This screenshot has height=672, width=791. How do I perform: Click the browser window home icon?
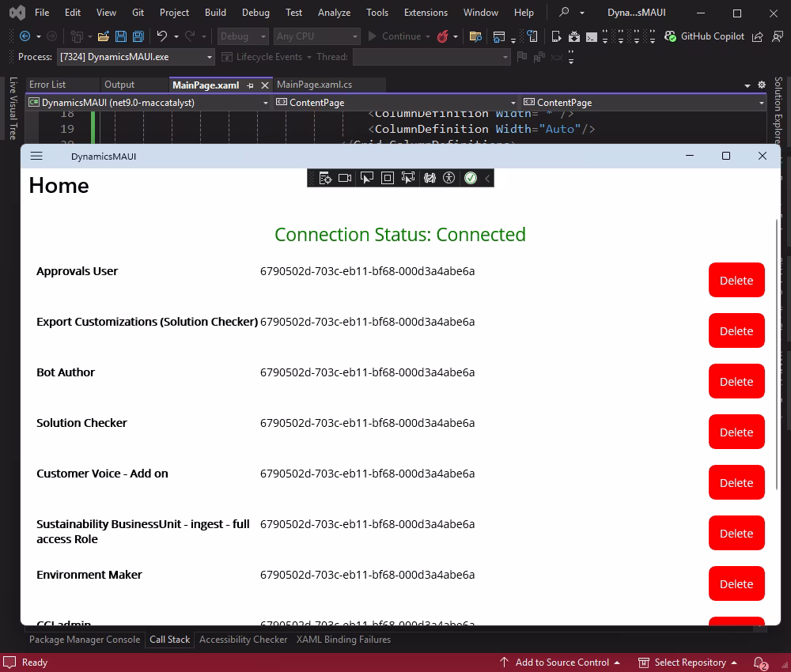click(499, 36)
